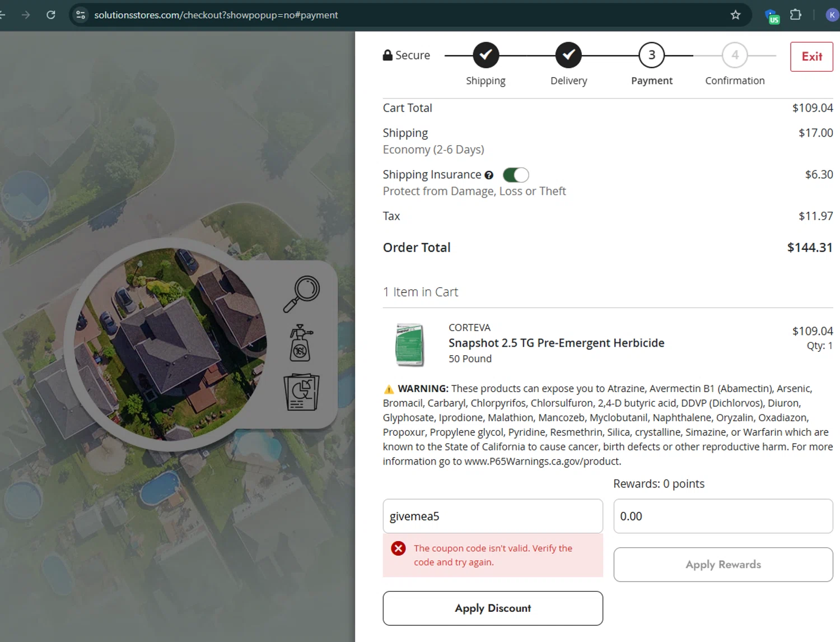The width and height of the screenshot is (840, 642).
Task: Click the CORTEVA brand label
Action: point(469,328)
